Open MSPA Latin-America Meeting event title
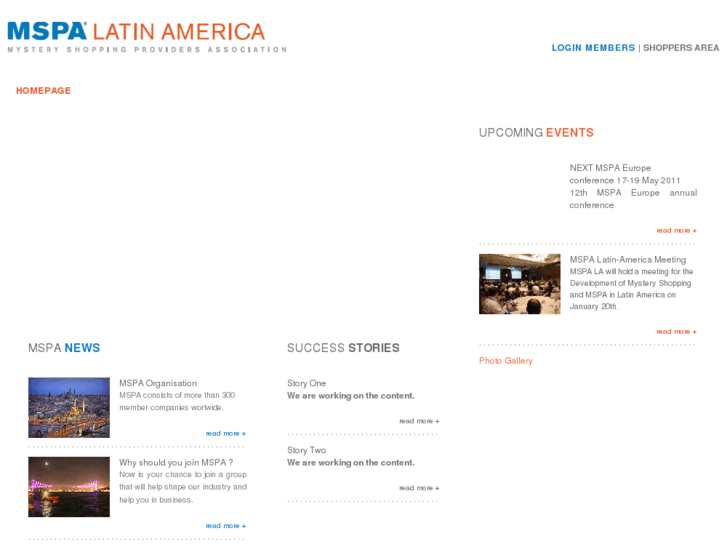 click(628, 259)
